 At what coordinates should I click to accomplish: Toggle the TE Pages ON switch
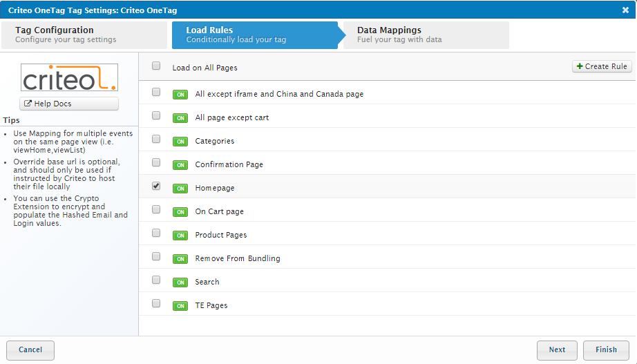pyautogui.click(x=180, y=306)
